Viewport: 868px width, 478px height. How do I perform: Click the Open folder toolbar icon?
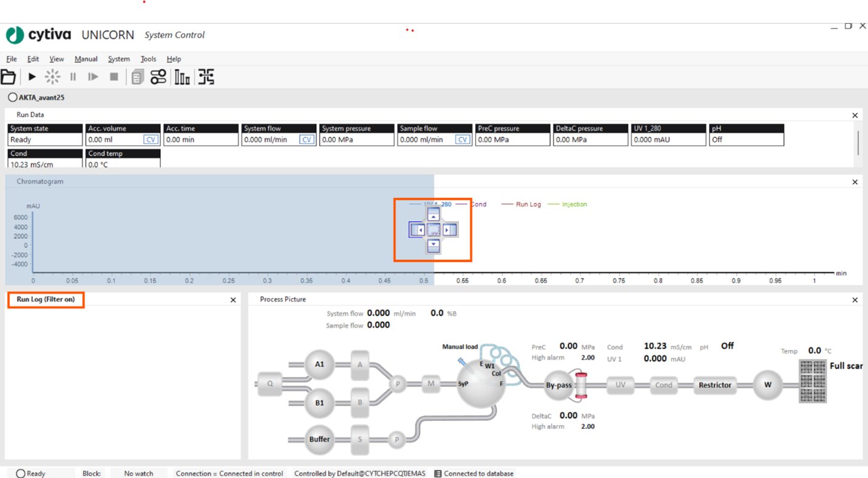click(8, 77)
